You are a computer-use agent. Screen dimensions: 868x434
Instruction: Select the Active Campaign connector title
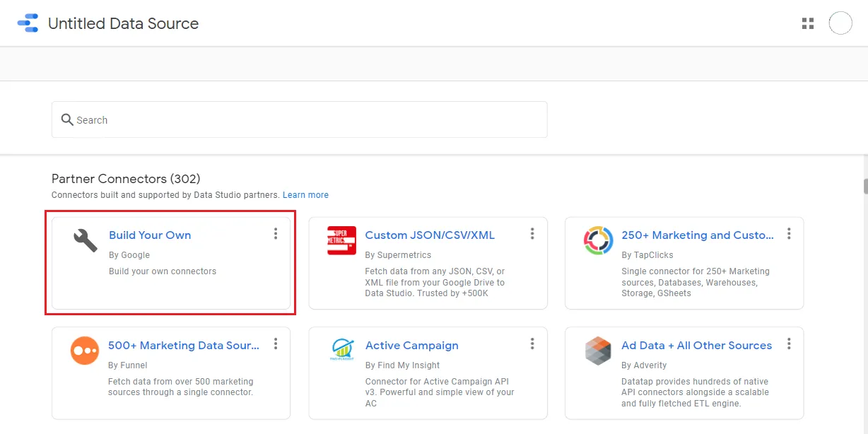coord(412,346)
